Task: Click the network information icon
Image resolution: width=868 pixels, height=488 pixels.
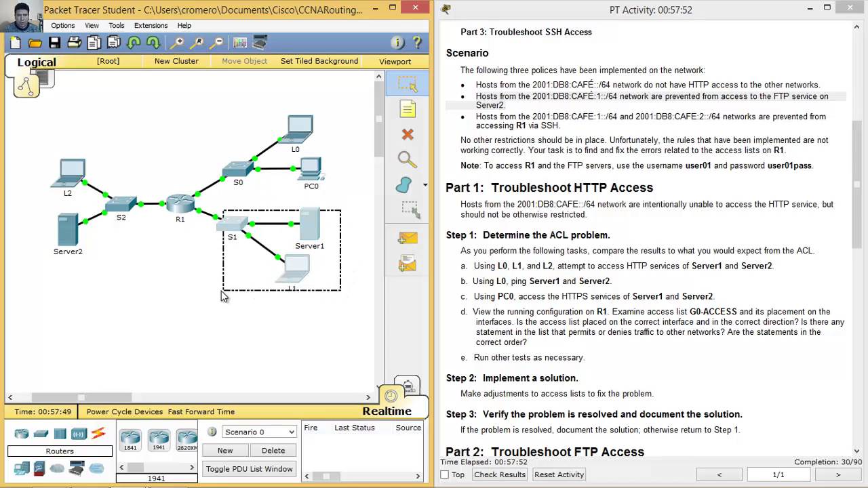Action: (x=398, y=43)
